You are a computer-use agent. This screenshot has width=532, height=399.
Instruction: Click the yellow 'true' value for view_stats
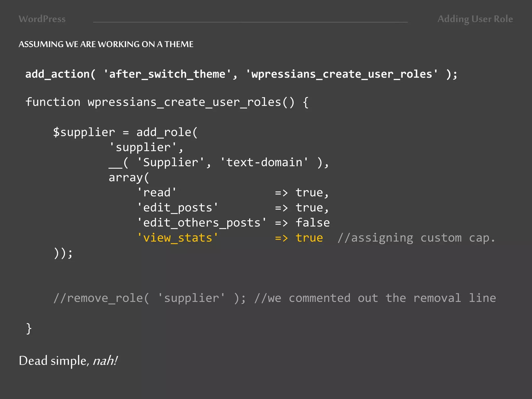309,238
